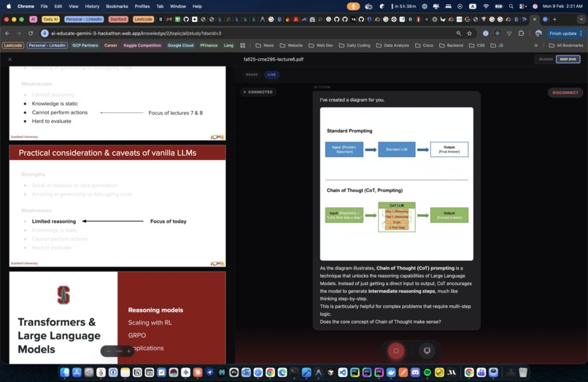
Task: Open the All Bookmarks folder
Action: [566, 45]
